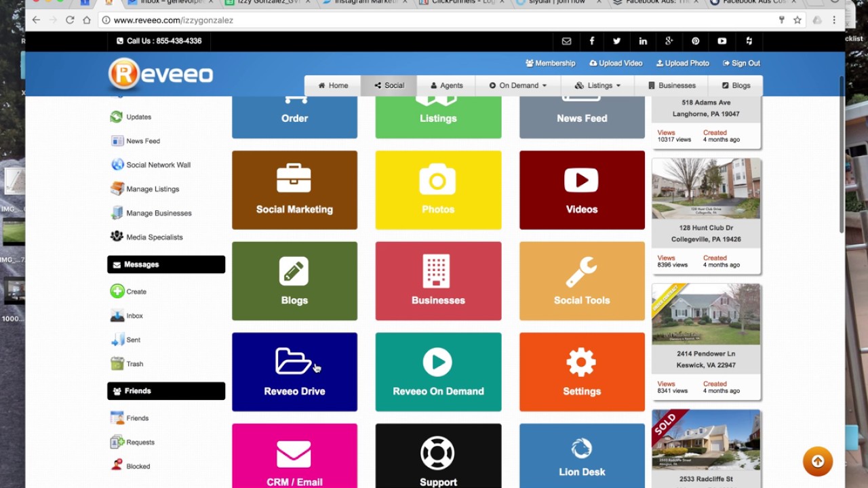Screen dimensions: 868x488
Task: Open Media Specialists in sidebar
Action: (x=146, y=237)
